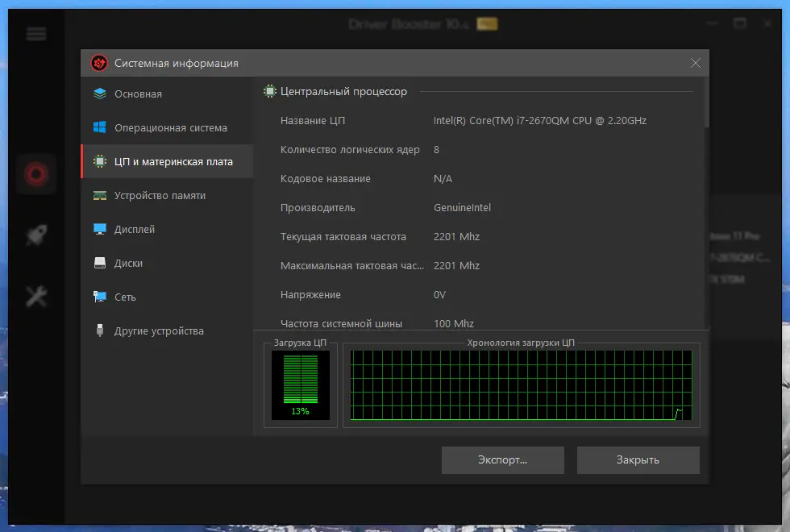790x532 pixels.
Task: Open the Сеть section
Action: tap(168, 297)
